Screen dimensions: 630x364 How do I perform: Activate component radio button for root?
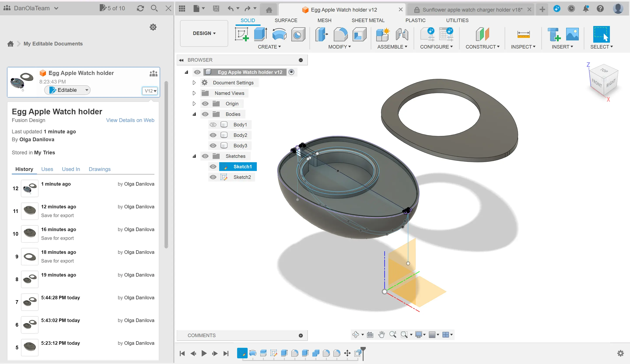coord(291,72)
